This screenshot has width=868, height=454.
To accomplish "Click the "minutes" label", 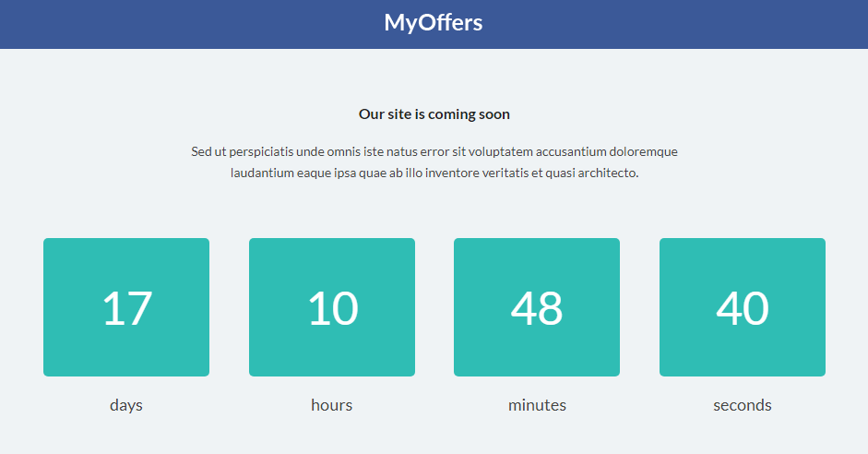I will [x=537, y=405].
